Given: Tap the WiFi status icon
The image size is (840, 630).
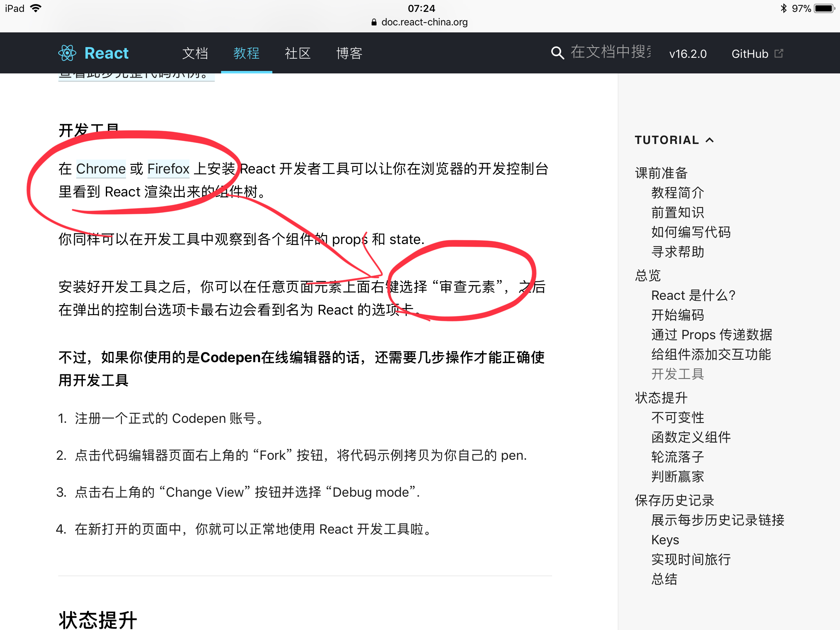Looking at the screenshot, I should pos(36,8).
